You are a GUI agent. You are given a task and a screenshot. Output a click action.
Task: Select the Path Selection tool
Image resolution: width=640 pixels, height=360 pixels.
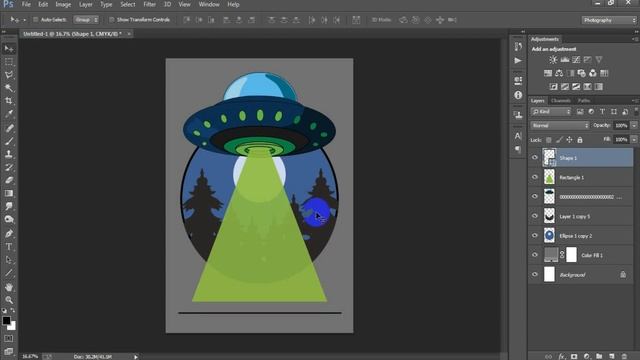tap(9, 260)
